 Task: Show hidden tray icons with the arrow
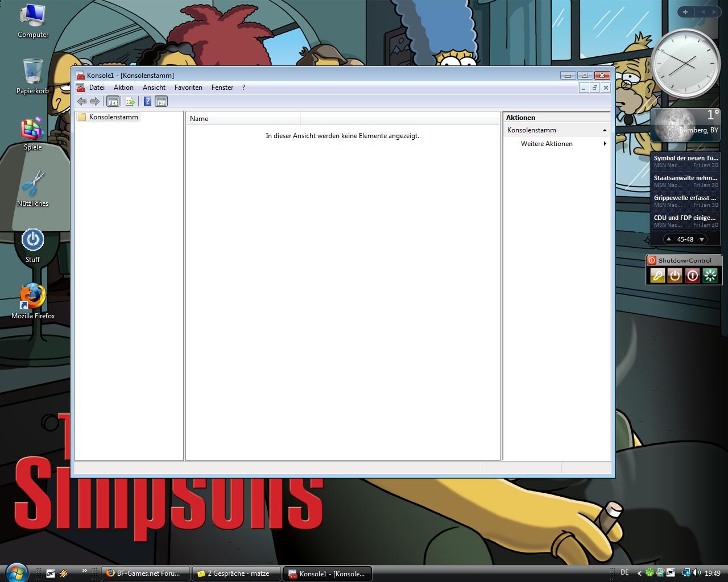(639, 573)
